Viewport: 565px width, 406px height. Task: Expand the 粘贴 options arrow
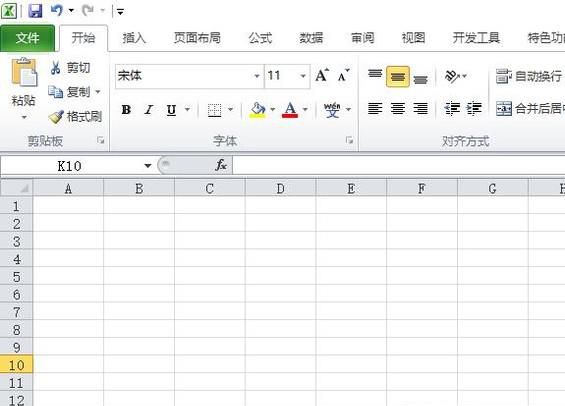click(24, 117)
